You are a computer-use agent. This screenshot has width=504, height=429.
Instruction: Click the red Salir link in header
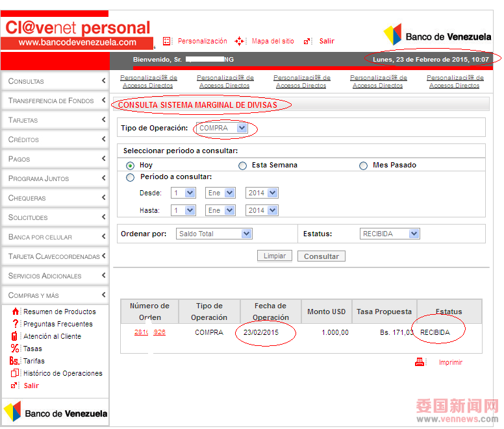tap(327, 41)
